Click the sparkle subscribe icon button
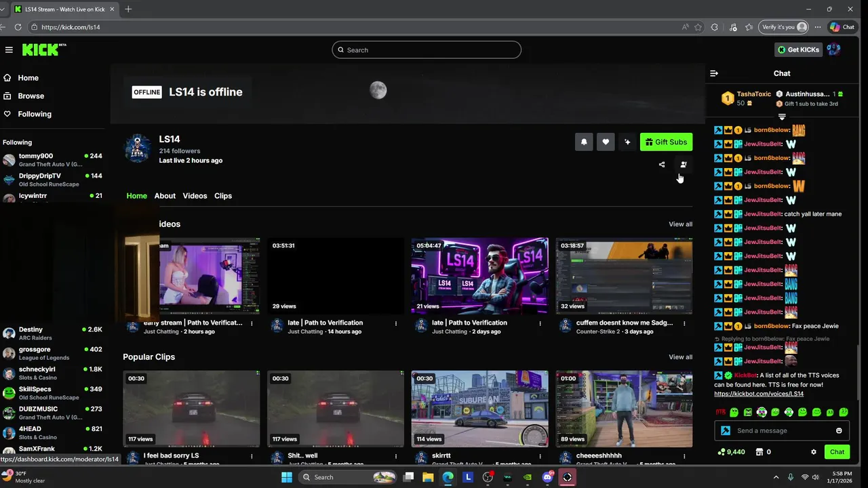This screenshot has width=868, height=488. click(627, 142)
